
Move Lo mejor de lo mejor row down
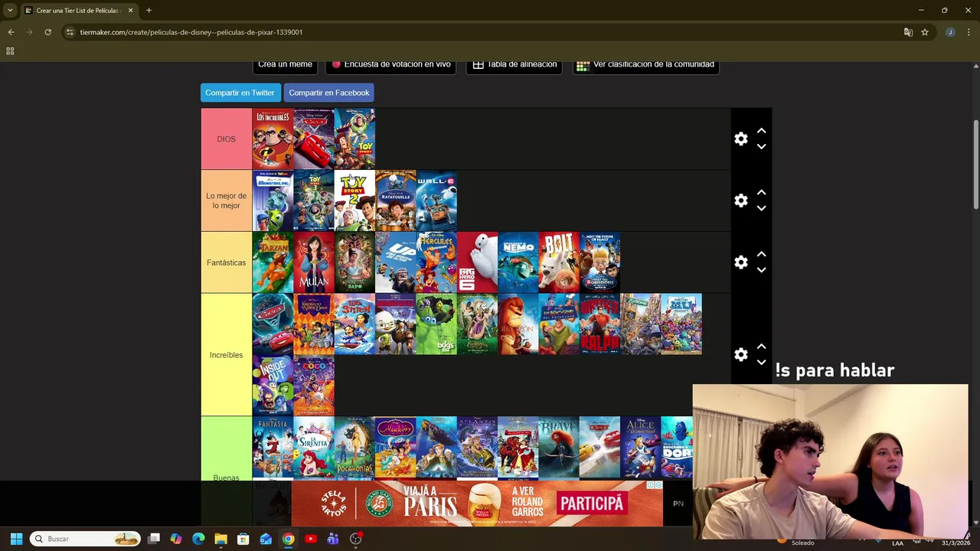click(x=761, y=207)
